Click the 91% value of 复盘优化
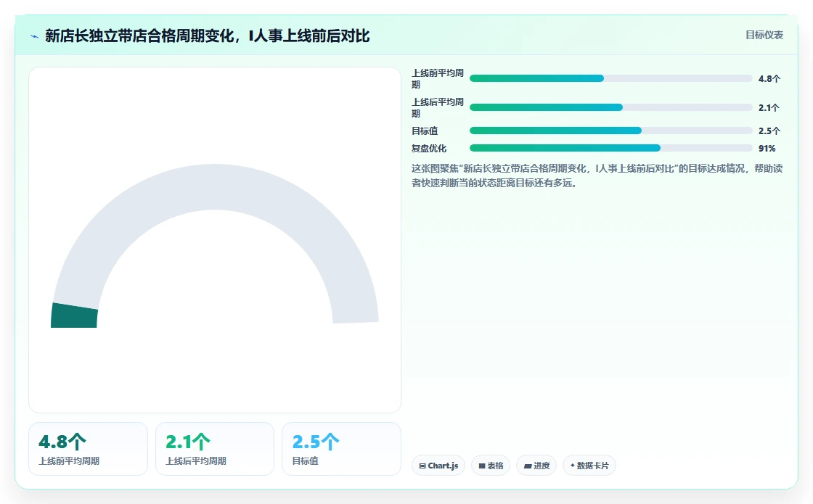The image size is (813, 504). tap(767, 149)
